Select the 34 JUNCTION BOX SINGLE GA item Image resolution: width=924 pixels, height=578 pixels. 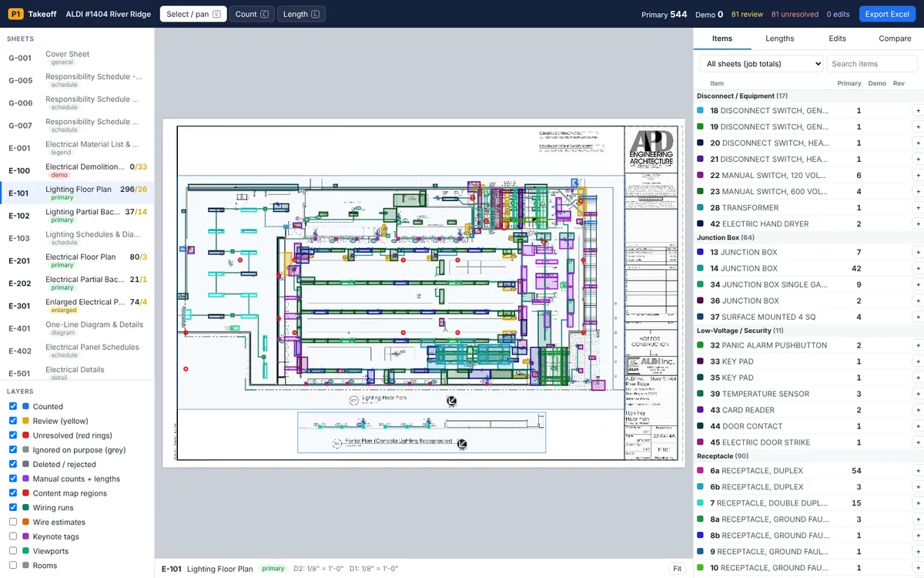[808, 284]
